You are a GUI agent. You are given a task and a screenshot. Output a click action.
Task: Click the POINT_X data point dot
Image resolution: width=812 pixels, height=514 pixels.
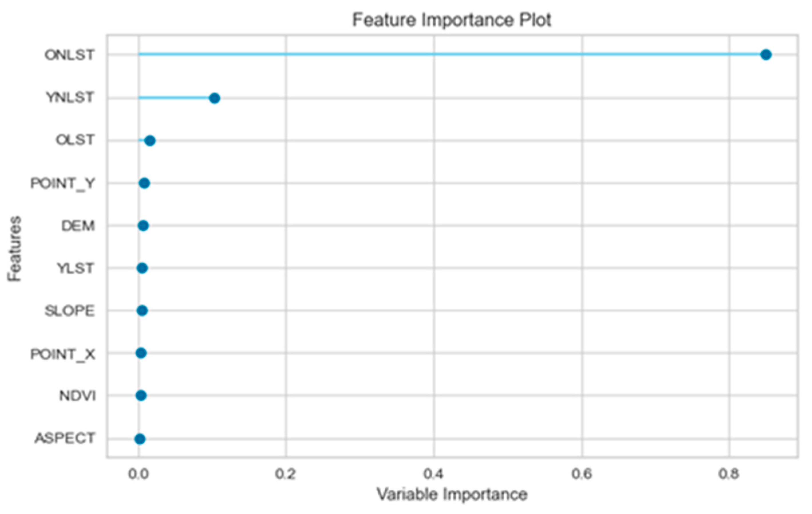[141, 353]
